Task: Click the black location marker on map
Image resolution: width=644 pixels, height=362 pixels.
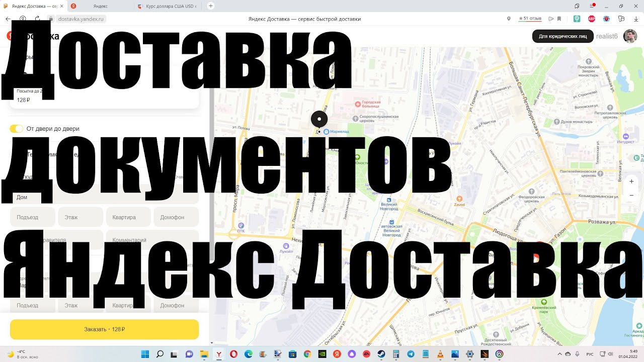Action: tap(319, 119)
